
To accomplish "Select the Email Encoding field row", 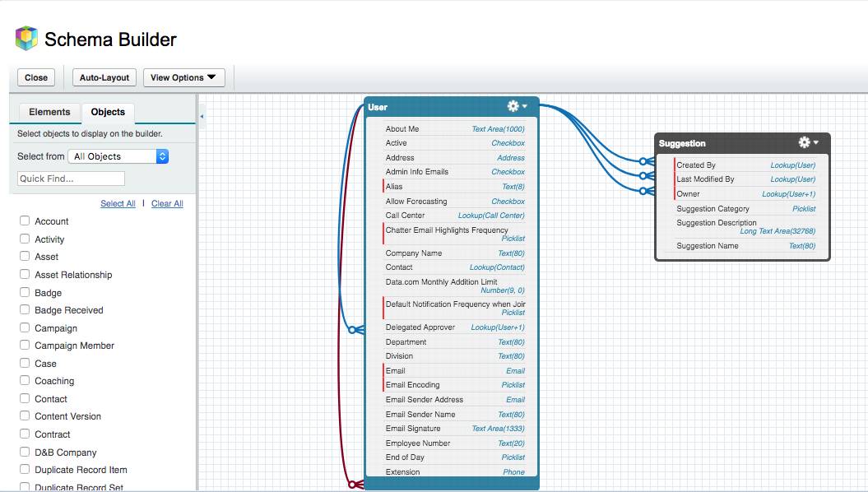I will click(x=454, y=385).
